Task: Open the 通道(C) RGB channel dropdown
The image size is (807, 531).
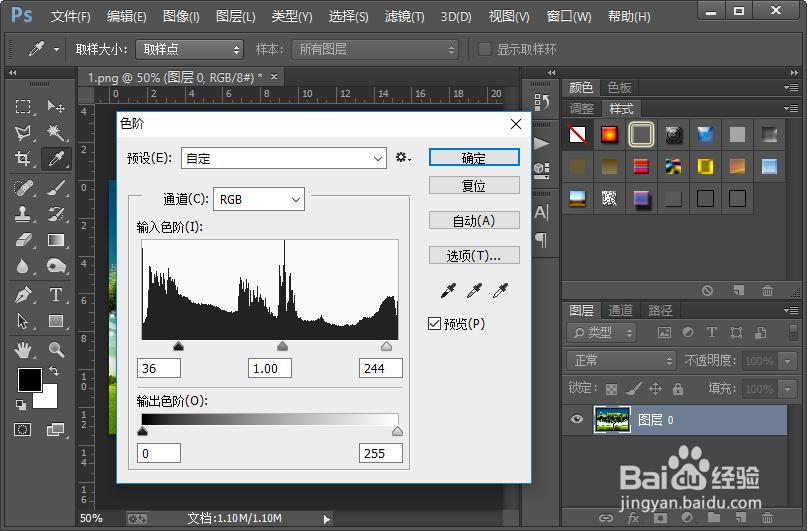Action: (x=259, y=199)
